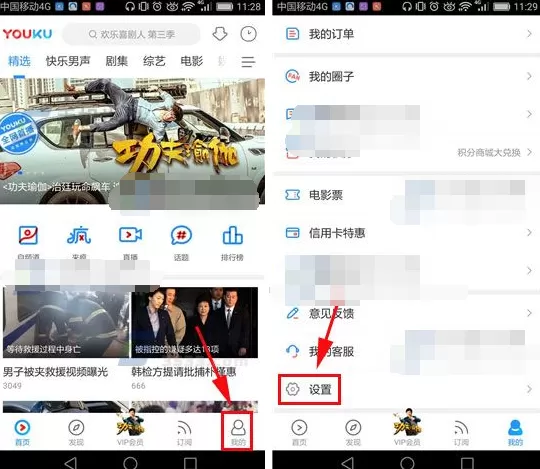Open the 自频道 shortcut icon
540x469 pixels.
tap(28, 236)
